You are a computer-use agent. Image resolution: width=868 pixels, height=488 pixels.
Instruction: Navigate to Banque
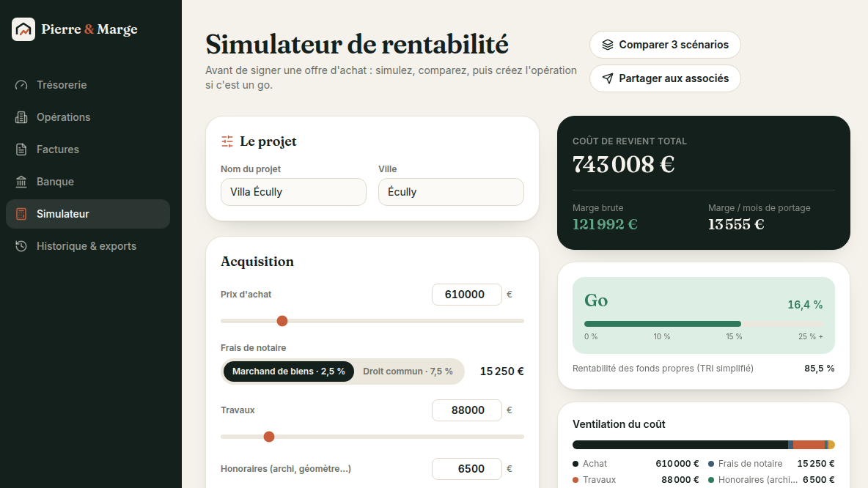(88, 182)
